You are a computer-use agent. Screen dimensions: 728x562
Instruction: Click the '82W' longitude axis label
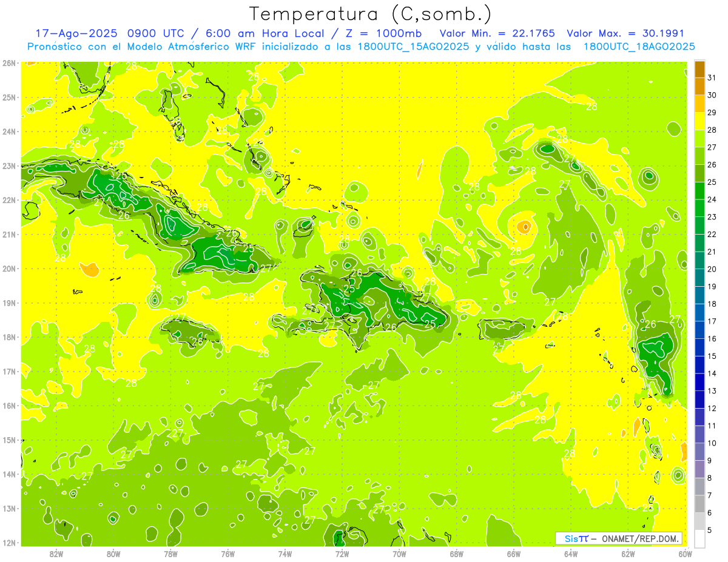pyautogui.click(x=56, y=554)
